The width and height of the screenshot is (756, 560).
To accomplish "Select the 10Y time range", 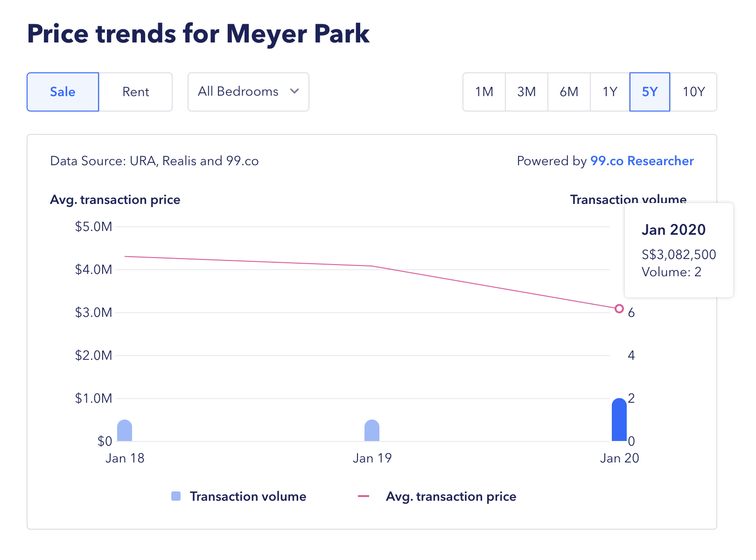I will [x=693, y=92].
